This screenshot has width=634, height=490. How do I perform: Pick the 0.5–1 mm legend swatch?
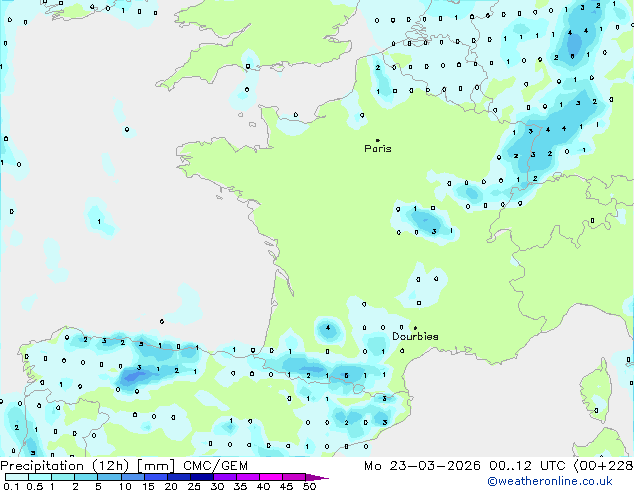[40, 477]
